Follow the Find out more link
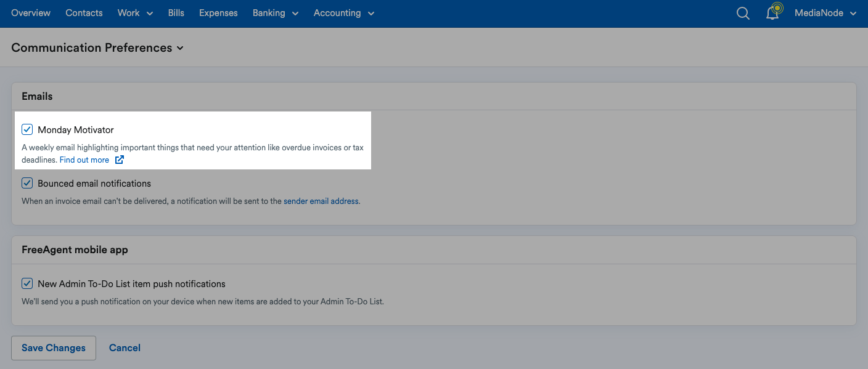Viewport: 868px width, 369px height. pos(84,160)
